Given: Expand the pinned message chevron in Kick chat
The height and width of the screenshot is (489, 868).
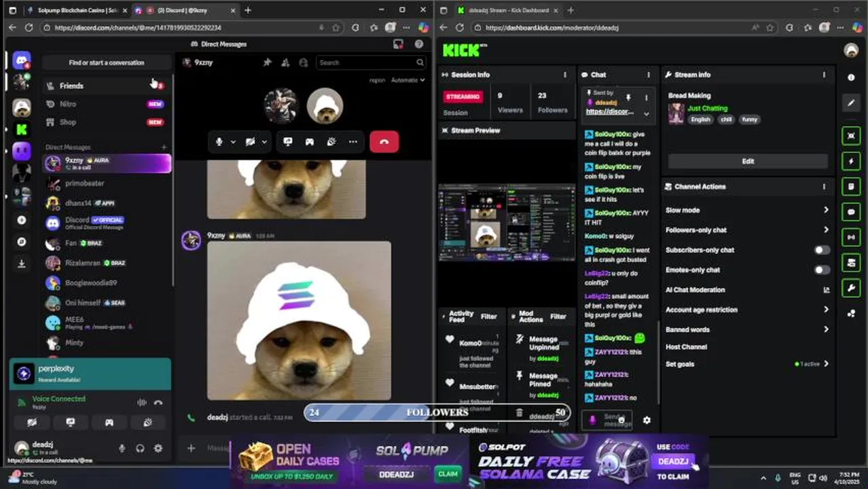Looking at the screenshot, I should click(x=646, y=114).
